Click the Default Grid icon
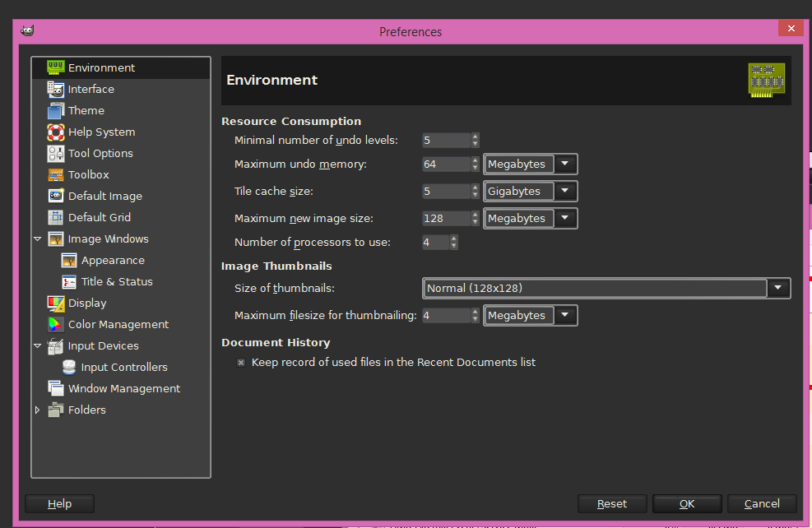The width and height of the screenshot is (812, 528). 55,217
